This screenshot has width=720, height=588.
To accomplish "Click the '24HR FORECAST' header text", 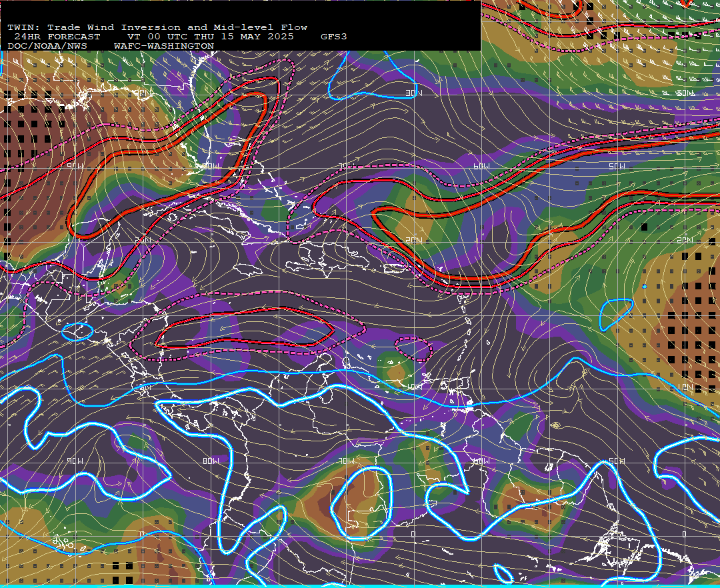I will click(x=57, y=37).
